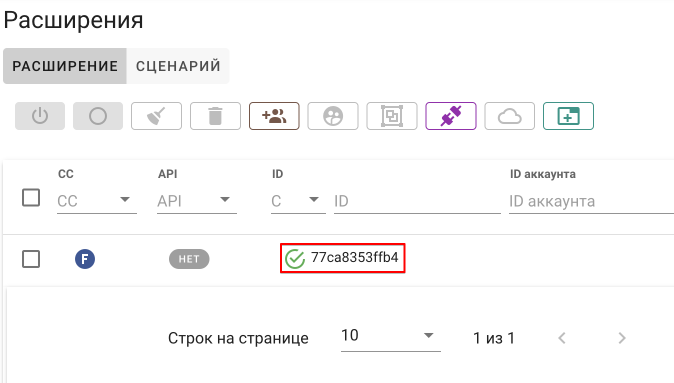Image resolution: width=674 pixels, height=383 pixels.
Task: Switch to the СЦЕНАРИЙ tab
Action: pos(178,66)
